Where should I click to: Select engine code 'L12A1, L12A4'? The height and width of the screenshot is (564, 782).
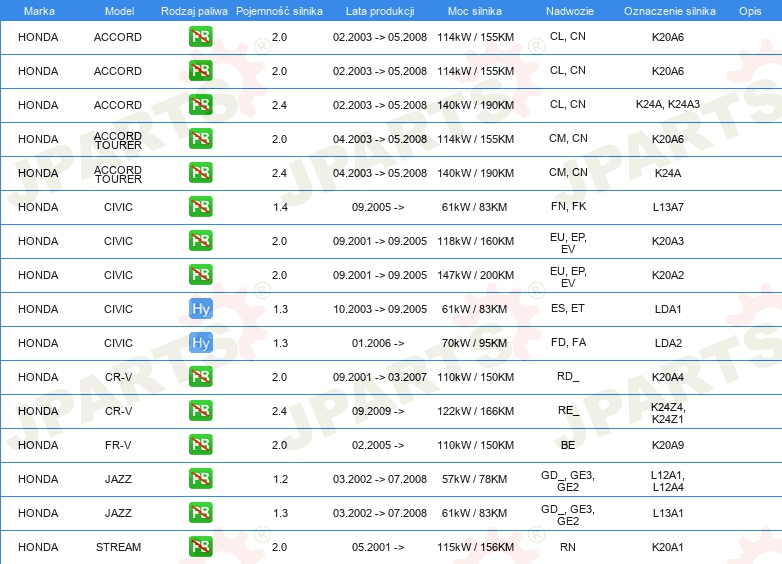click(x=668, y=481)
